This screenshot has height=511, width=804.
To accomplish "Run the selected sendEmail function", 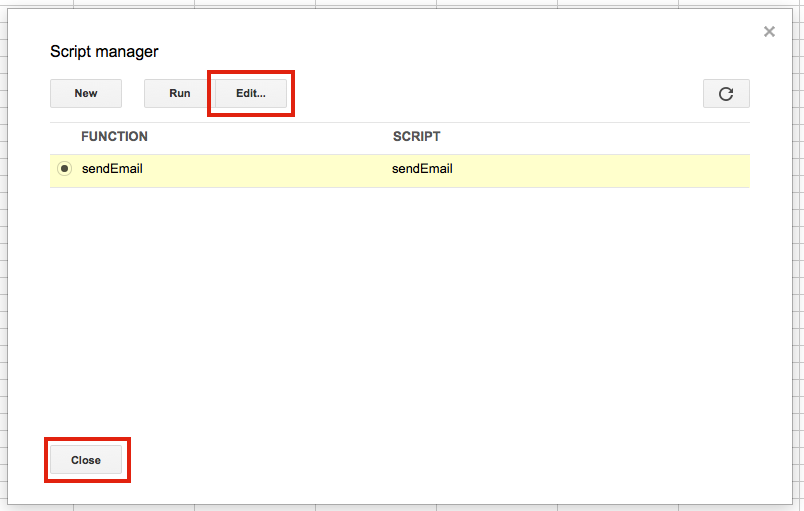I will tap(179, 93).
